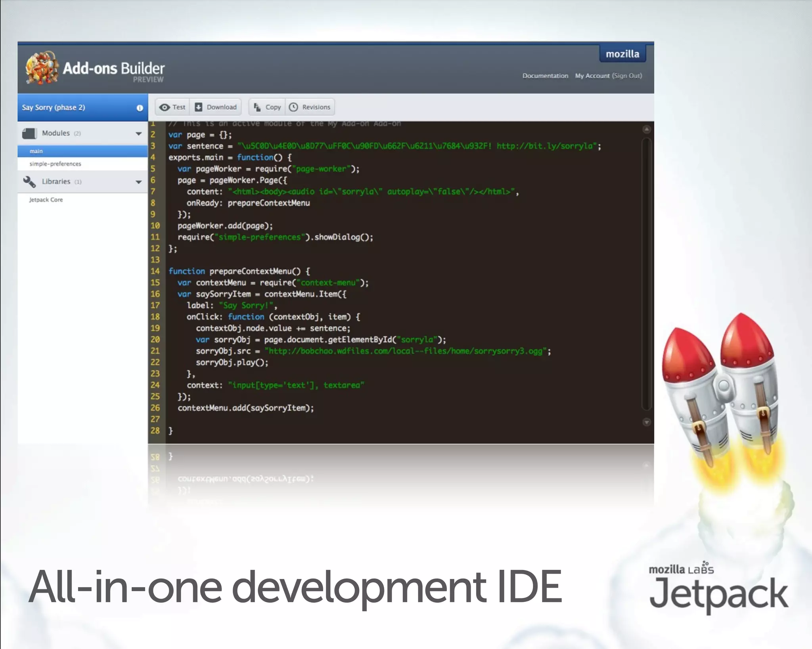Click the eye icon on Test

[x=165, y=107]
